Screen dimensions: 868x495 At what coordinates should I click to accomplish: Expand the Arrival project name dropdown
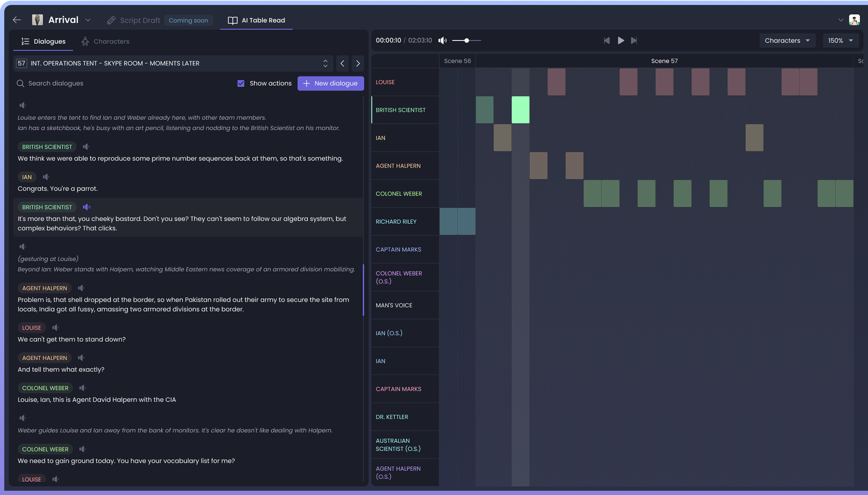(88, 20)
